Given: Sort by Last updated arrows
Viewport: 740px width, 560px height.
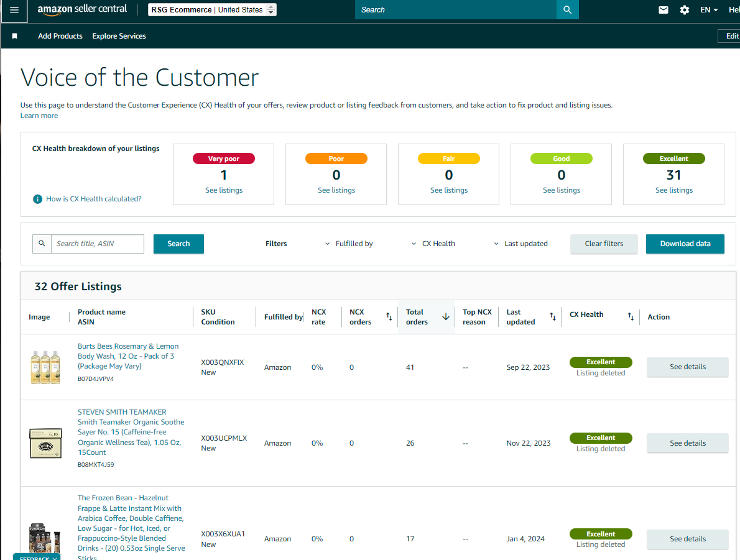Looking at the screenshot, I should 553,316.
